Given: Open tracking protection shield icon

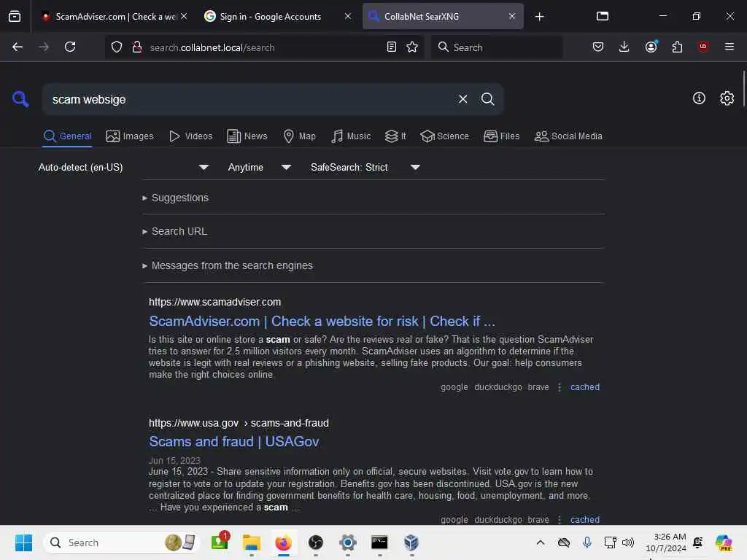Looking at the screenshot, I should tap(116, 47).
